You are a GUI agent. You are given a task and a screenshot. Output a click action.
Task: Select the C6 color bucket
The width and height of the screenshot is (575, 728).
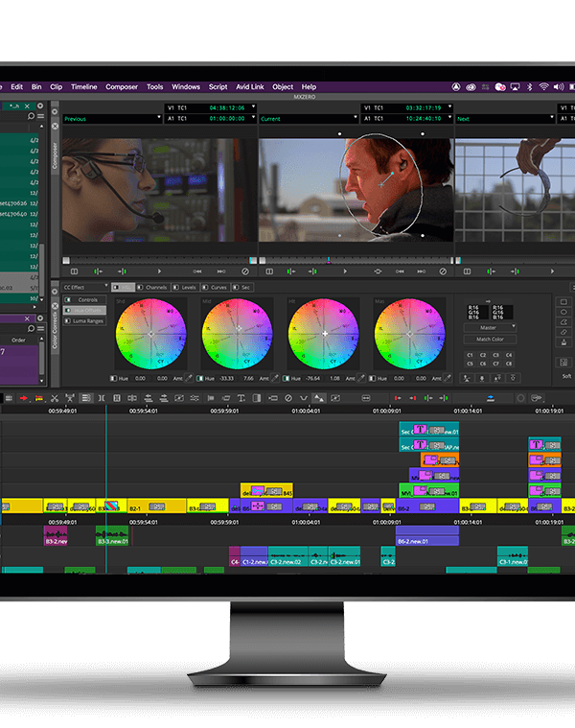click(483, 364)
